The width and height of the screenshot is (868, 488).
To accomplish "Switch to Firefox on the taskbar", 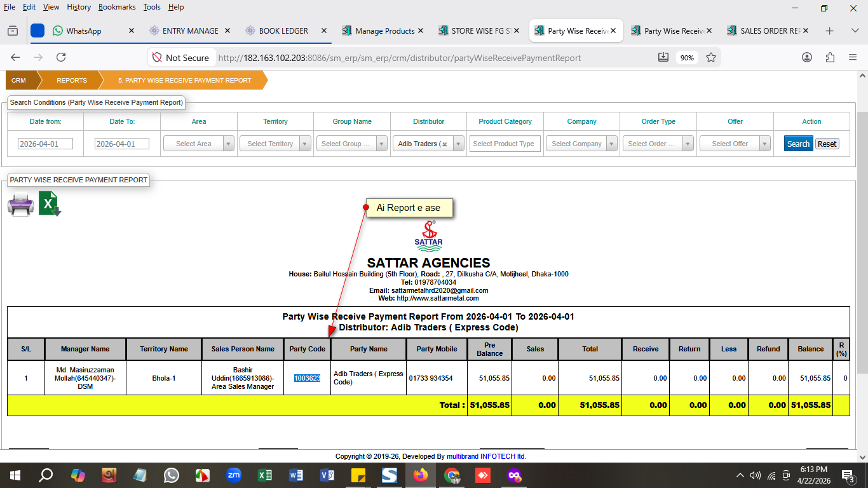I will point(421,475).
